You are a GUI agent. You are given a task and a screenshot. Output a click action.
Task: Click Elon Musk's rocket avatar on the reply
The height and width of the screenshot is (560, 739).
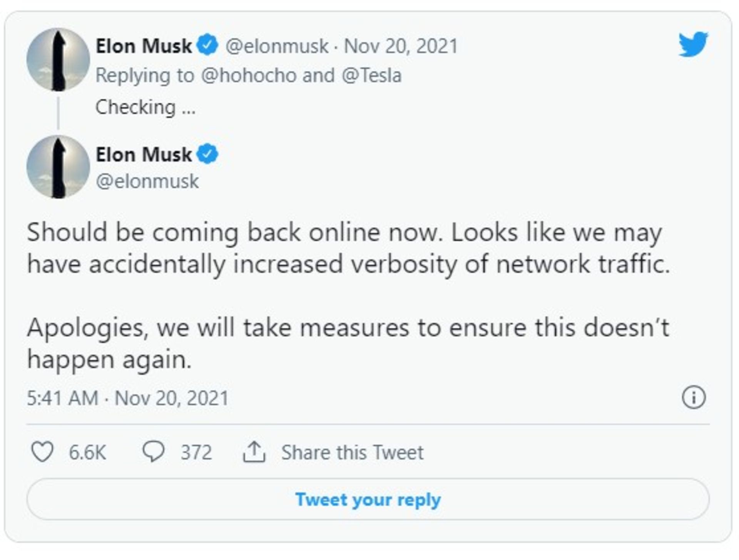click(58, 169)
